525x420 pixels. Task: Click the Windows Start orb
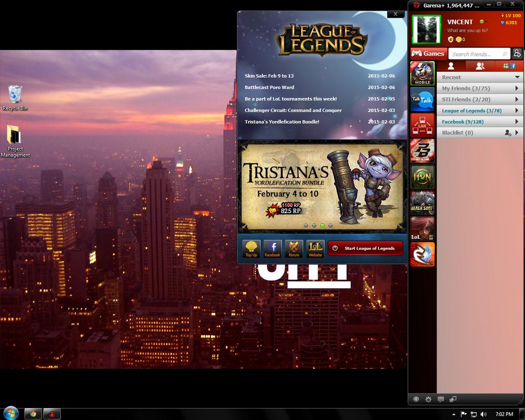10,413
